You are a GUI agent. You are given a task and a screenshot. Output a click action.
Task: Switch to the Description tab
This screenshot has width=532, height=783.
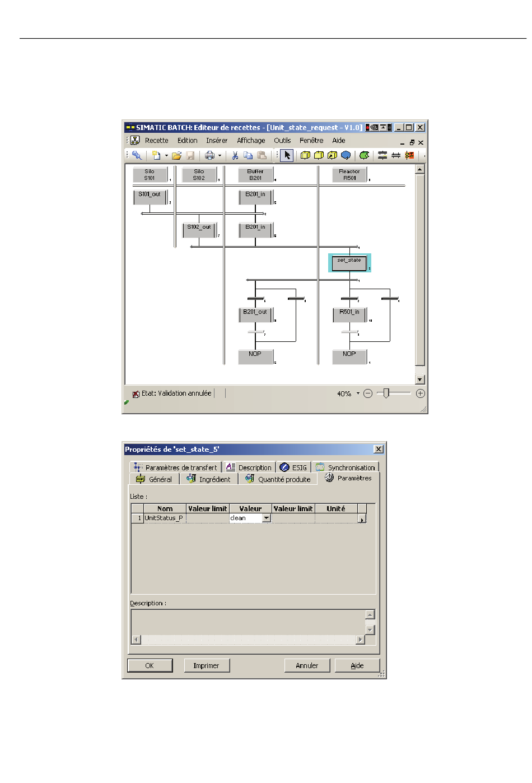pos(249,467)
